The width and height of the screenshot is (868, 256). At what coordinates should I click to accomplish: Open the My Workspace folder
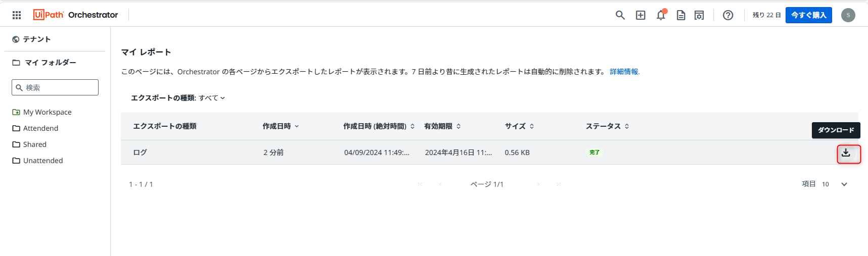coord(47,112)
